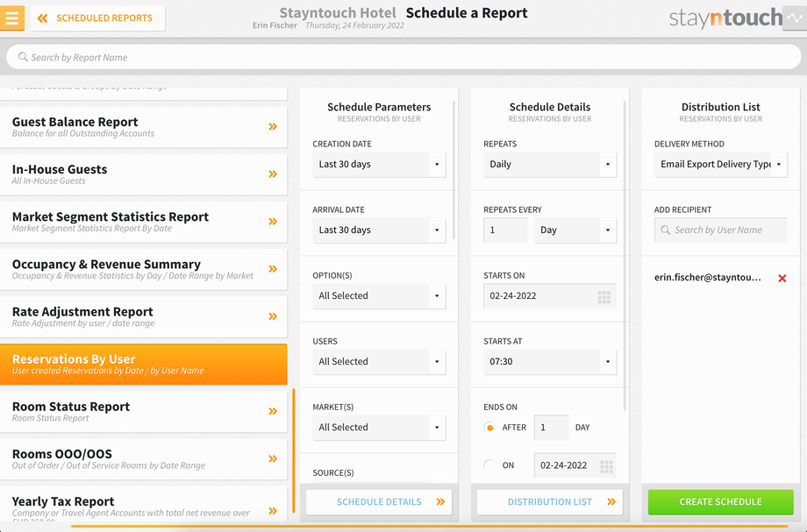Click the Schedule Details panel scrollbar

click(625, 255)
